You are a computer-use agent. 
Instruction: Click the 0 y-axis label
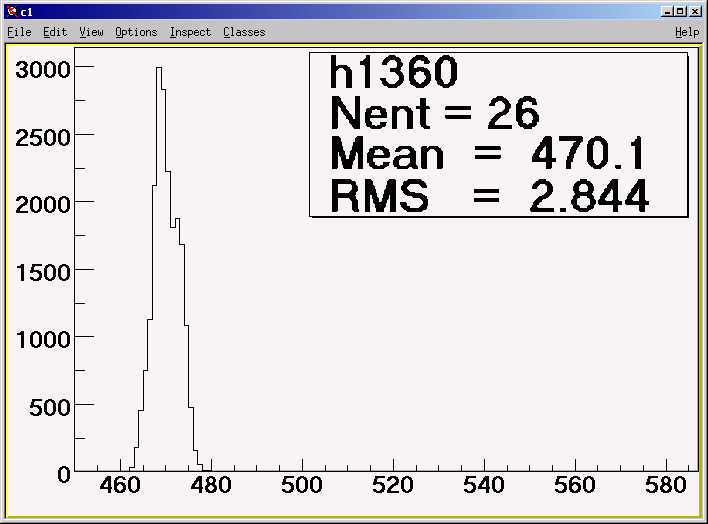coord(64,475)
